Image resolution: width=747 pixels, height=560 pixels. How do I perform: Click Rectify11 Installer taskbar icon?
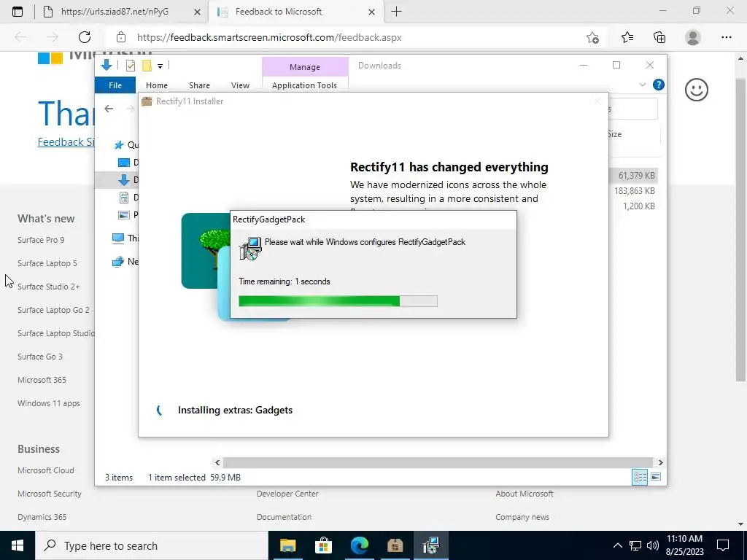tap(395, 545)
